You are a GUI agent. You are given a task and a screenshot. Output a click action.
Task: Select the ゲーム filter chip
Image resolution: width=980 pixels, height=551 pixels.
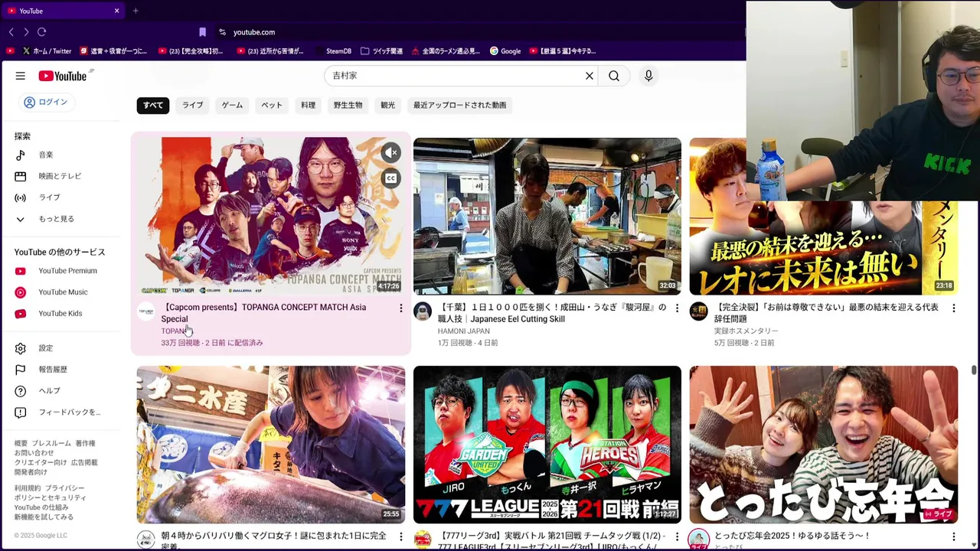(232, 105)
